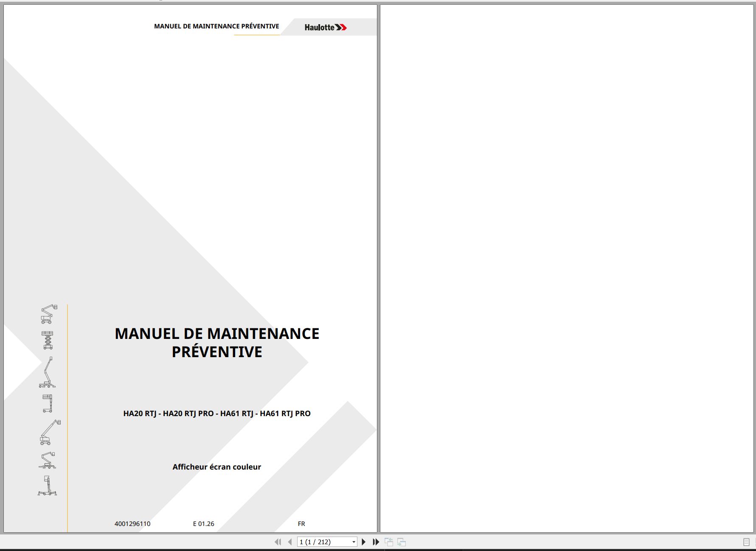The image size is (756, 551).
Task: Go to the first page
Action: (x=278, y=542)
